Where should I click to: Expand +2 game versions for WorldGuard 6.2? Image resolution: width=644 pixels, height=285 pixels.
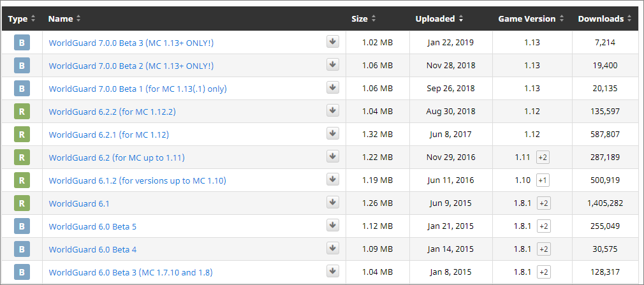[543, 157]
